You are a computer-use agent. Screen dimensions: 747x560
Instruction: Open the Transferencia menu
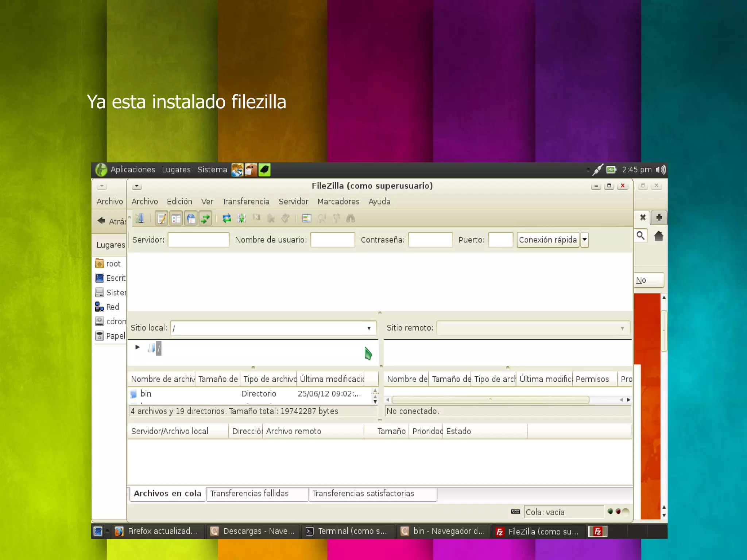[245, 201]
